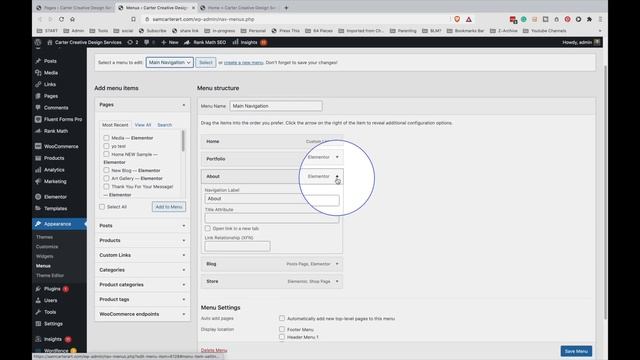
Task: Click the create a new menu link
Action: coord(243,62)
